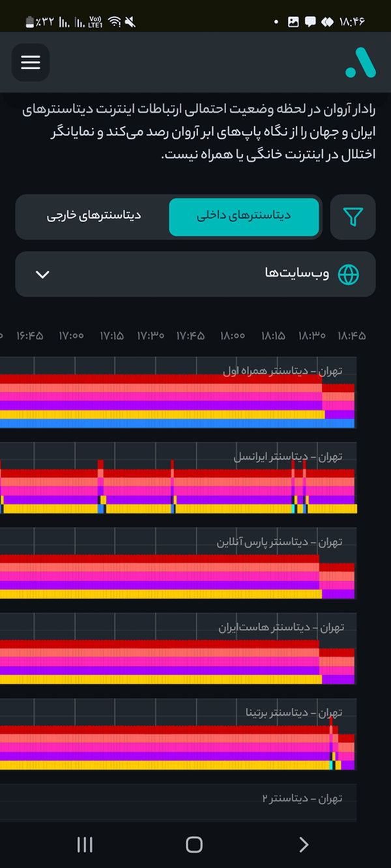Open the filter funnel icon
The image size is (391, 868).
click(353, 217)
